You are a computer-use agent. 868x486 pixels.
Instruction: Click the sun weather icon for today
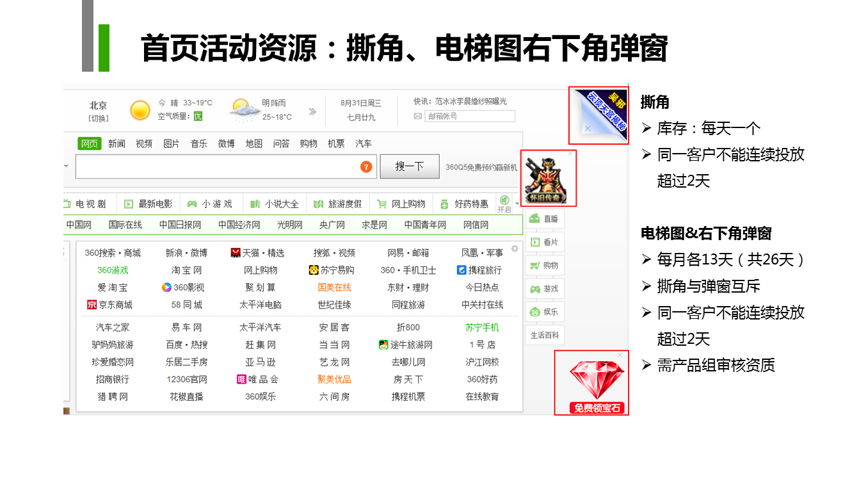pos(140,110)
